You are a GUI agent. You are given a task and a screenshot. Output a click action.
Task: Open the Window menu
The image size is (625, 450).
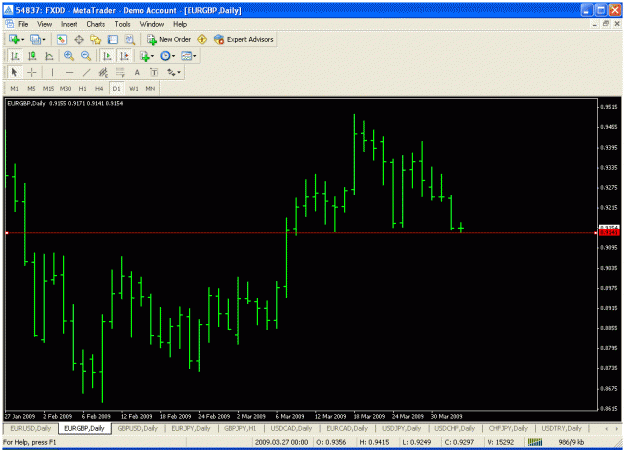pos(151,24)
